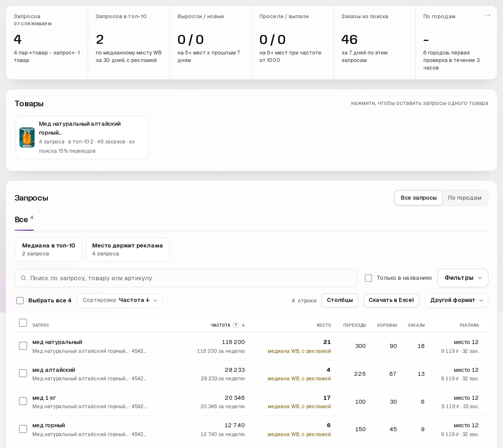Image resolution: width=503 pixels, height=448 pixels.
Task: Select the Все 4 tab
Action: [24, 219]
